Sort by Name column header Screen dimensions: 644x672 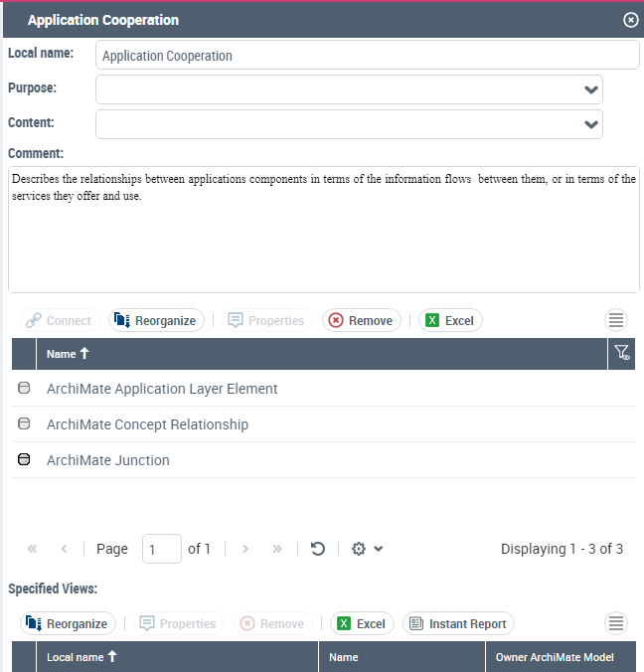[68, 354]
